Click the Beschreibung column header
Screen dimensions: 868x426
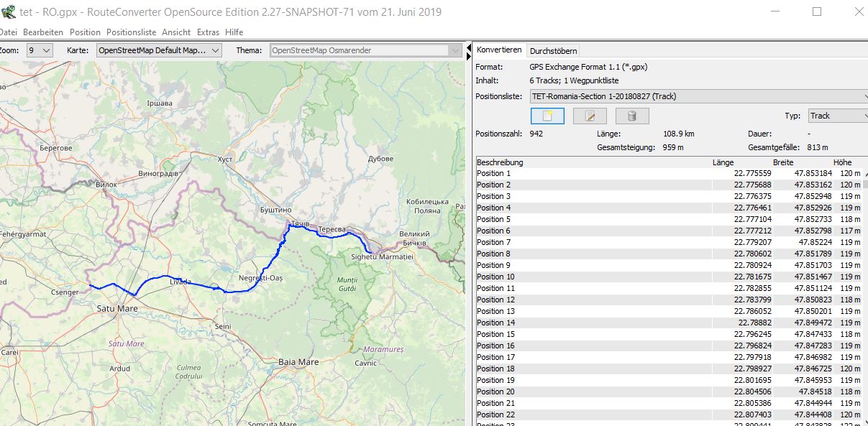tap(500, 162)
